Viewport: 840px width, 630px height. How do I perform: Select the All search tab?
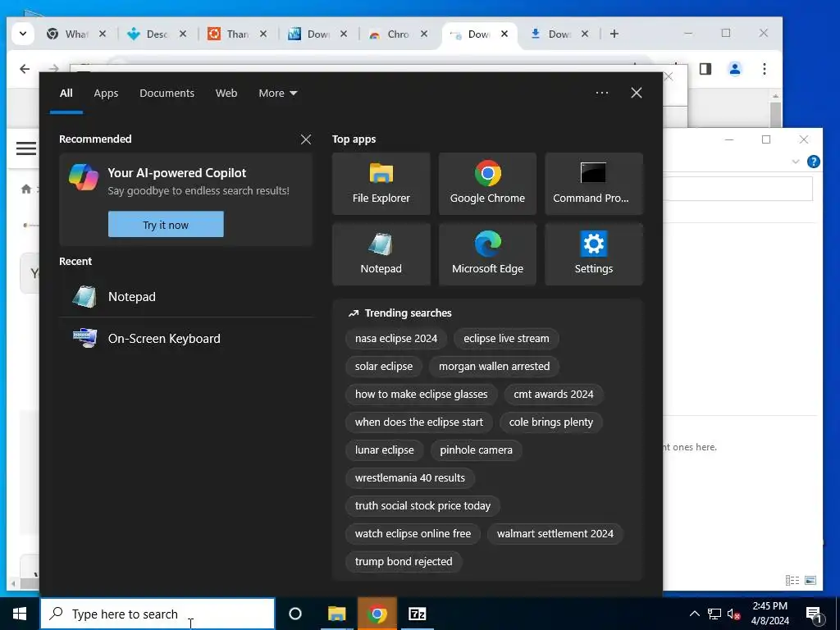66,94
